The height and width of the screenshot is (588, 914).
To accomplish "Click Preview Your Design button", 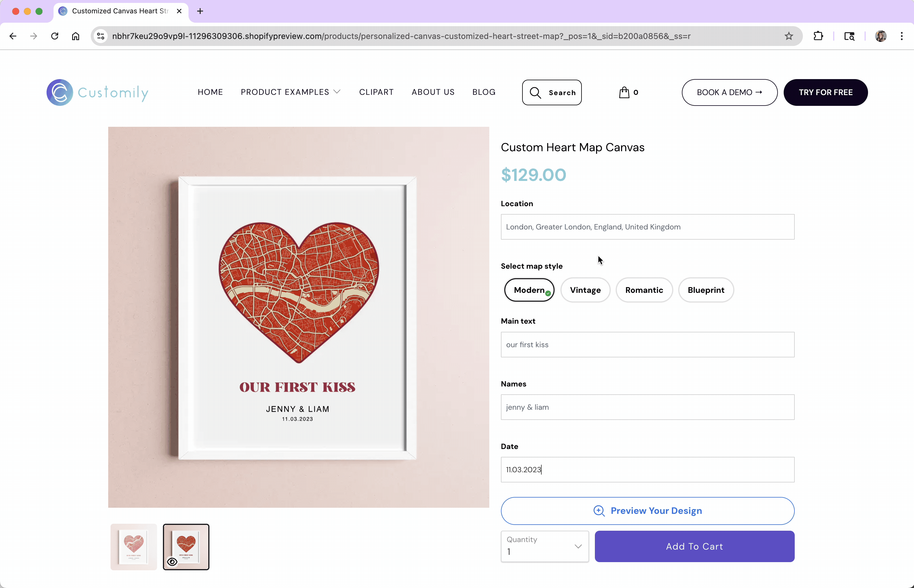I will (648, 511).
